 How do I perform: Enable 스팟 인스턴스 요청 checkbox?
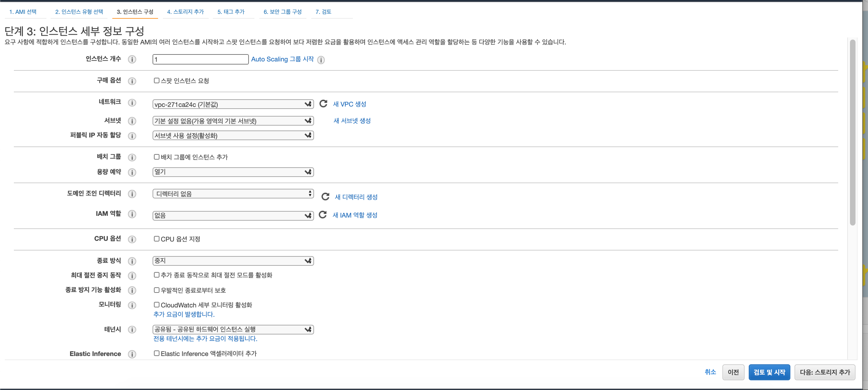coord(157,80)
